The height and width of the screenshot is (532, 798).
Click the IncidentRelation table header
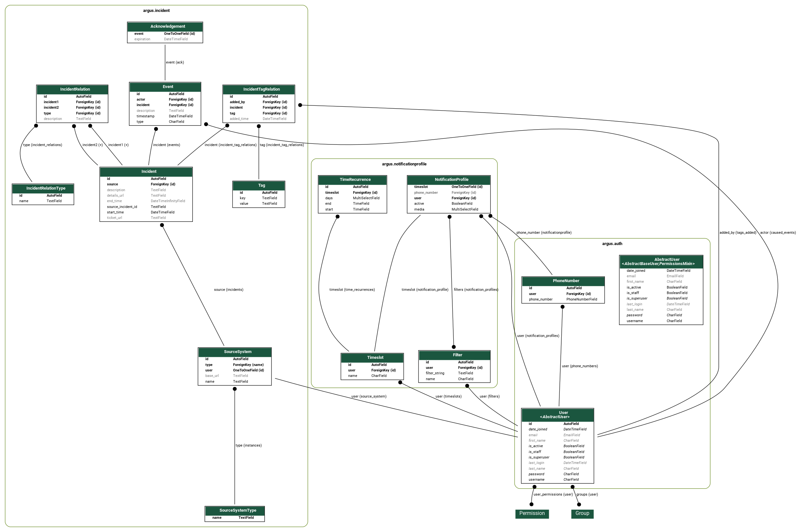point(72,90)
